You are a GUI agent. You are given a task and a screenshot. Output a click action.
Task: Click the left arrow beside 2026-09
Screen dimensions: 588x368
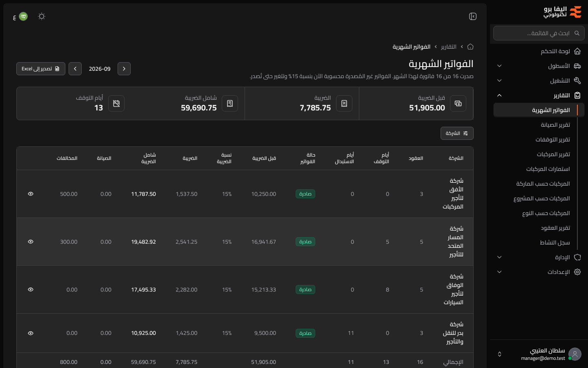[x=75, y=69]
